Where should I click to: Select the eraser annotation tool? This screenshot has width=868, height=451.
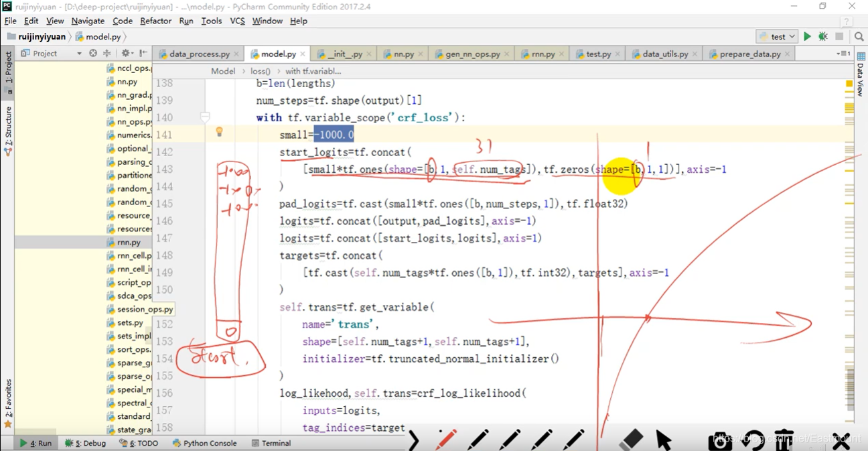coord(632,440)
